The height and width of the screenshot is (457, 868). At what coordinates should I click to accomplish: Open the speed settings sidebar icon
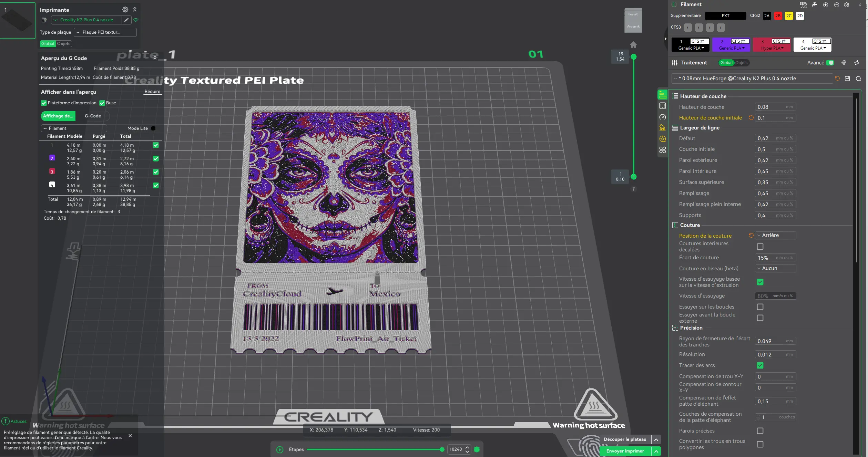(663, 117)
